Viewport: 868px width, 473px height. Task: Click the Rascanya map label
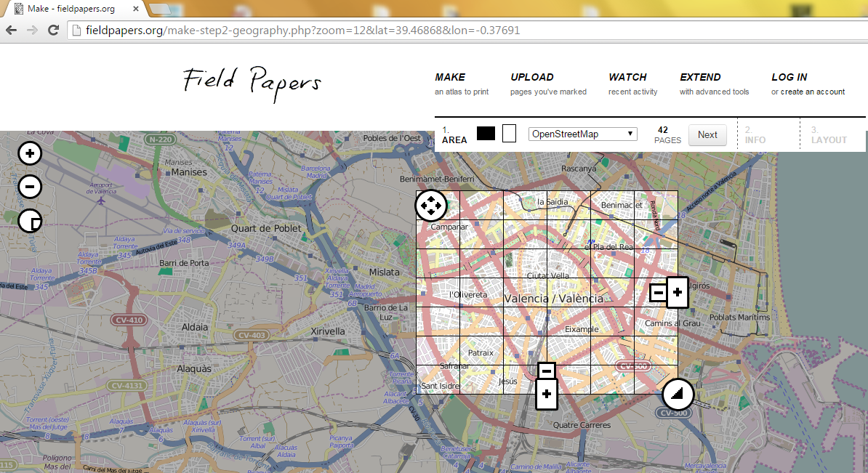point(579,169)
